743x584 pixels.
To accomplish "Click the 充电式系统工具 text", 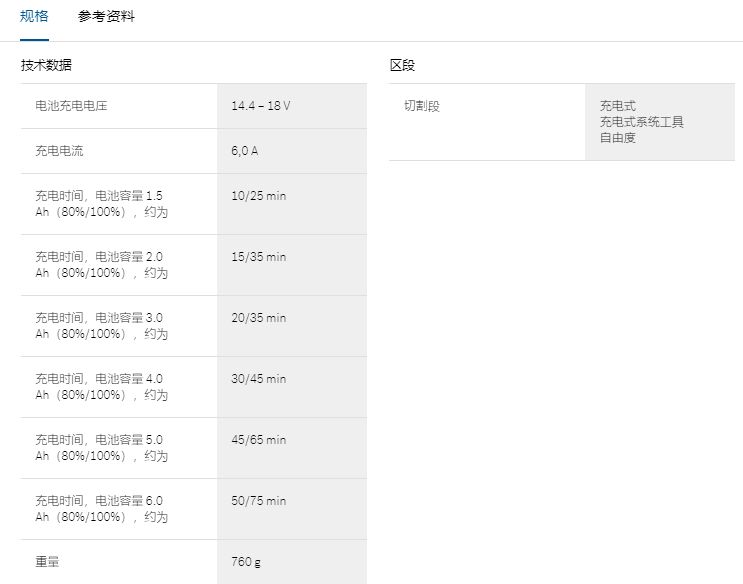I will pyautogui.click(x=642, y=122).
